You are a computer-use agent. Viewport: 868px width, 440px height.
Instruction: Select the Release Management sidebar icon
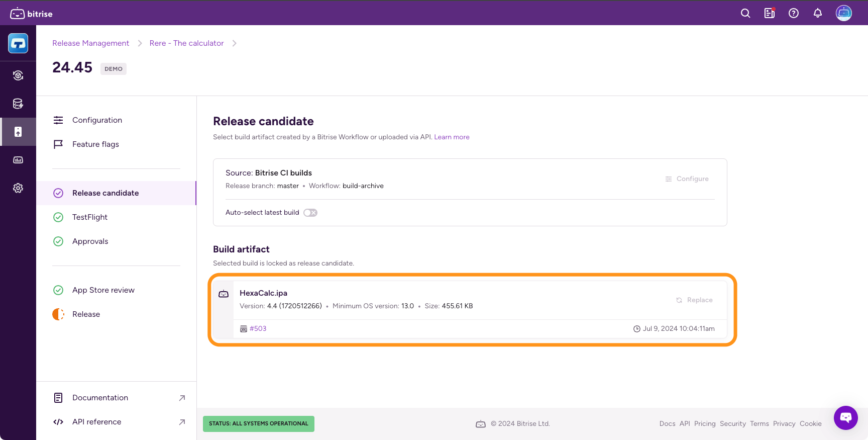pos(18,132)
